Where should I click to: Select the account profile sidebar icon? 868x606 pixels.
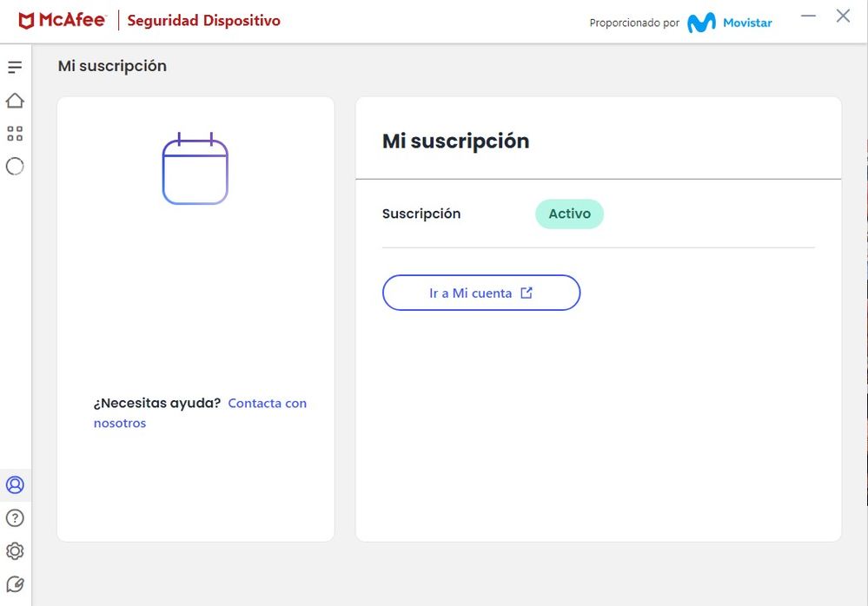tap(15, 484)
